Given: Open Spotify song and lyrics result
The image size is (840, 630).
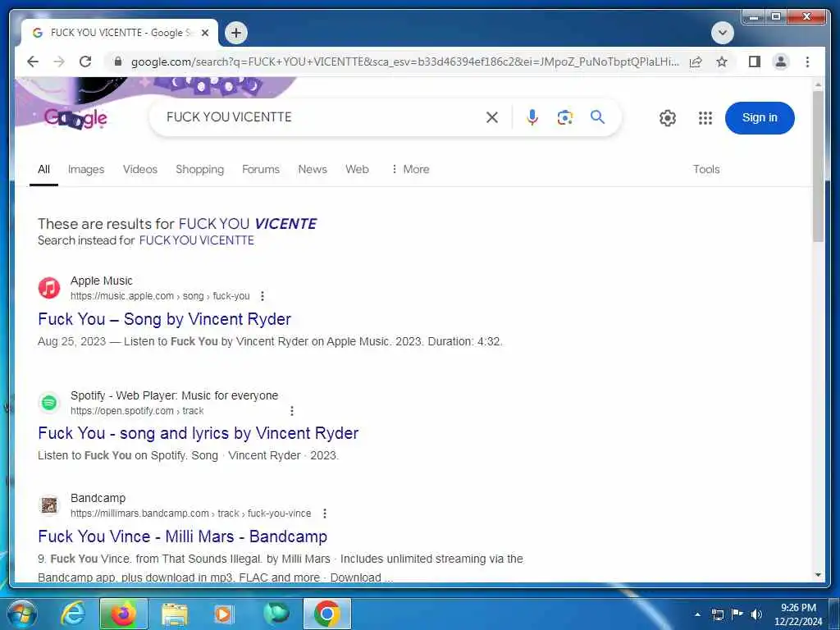Looking at the screenshot, I should [x=199, y=433].
